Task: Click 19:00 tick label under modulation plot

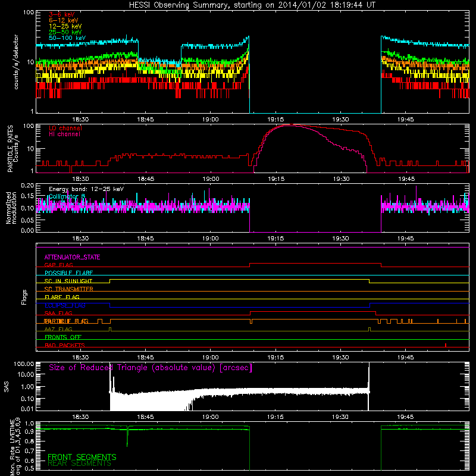Action: pyautogui.click(x=211, y=239)
